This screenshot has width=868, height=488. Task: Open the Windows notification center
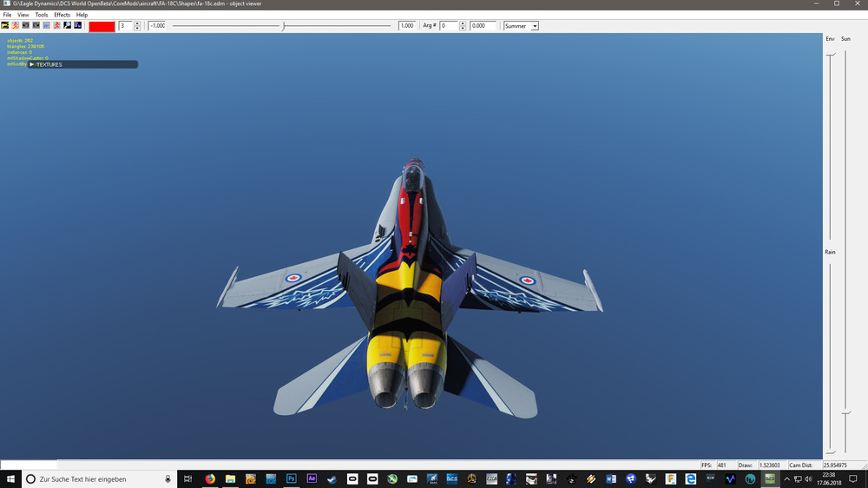[x=853, y=479]
